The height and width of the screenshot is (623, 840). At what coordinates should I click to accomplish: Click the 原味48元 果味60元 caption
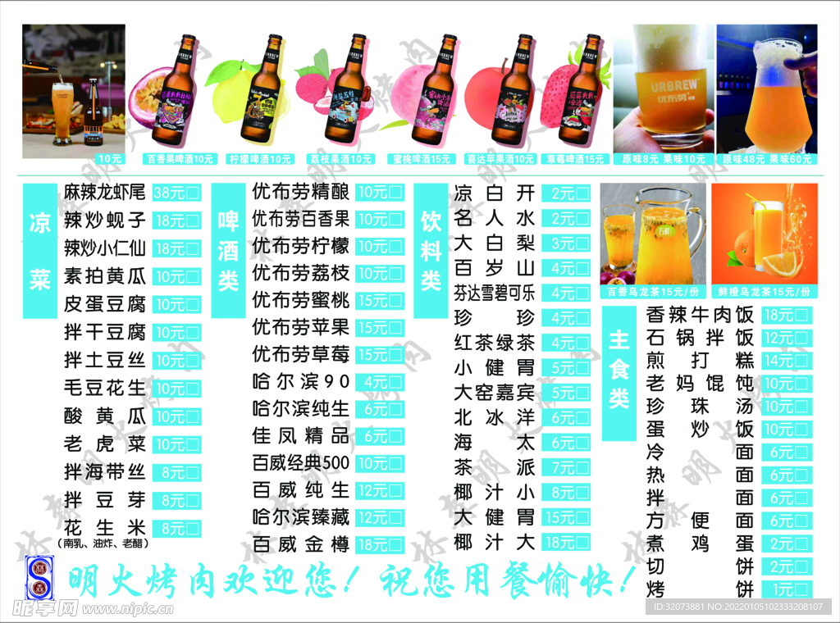click(x=767, y=159)
